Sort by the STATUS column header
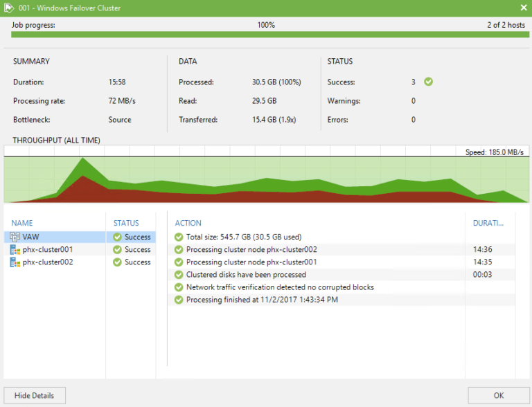The height and width of the screenshot is (407, 532). pos(126,223)
